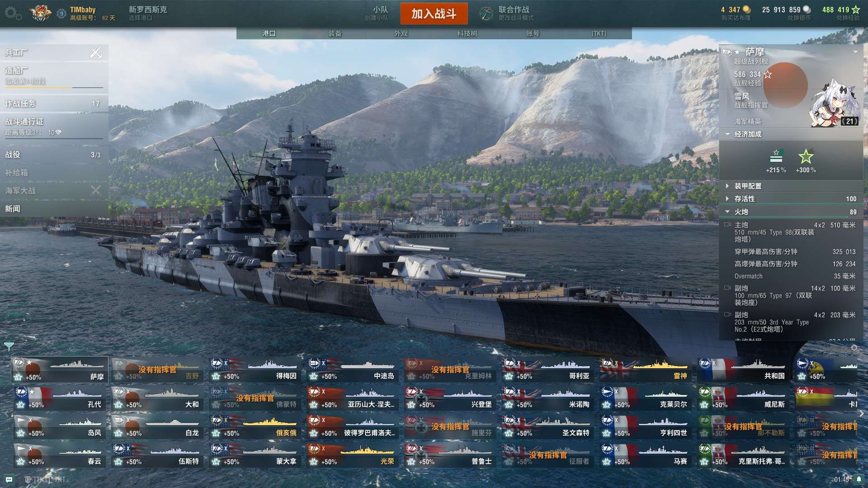Click the carousel settings gear icon

pos(854,348)
